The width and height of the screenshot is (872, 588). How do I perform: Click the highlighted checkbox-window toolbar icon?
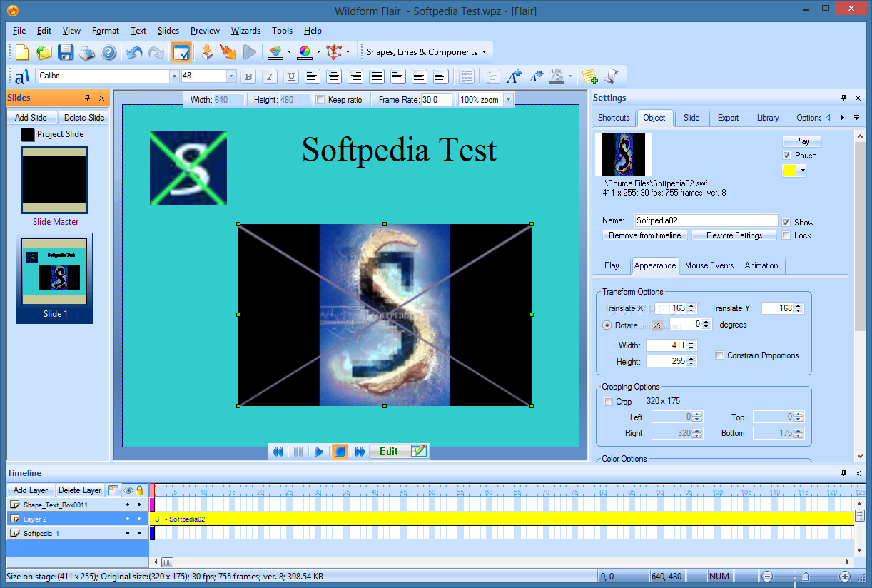[181, 52]
